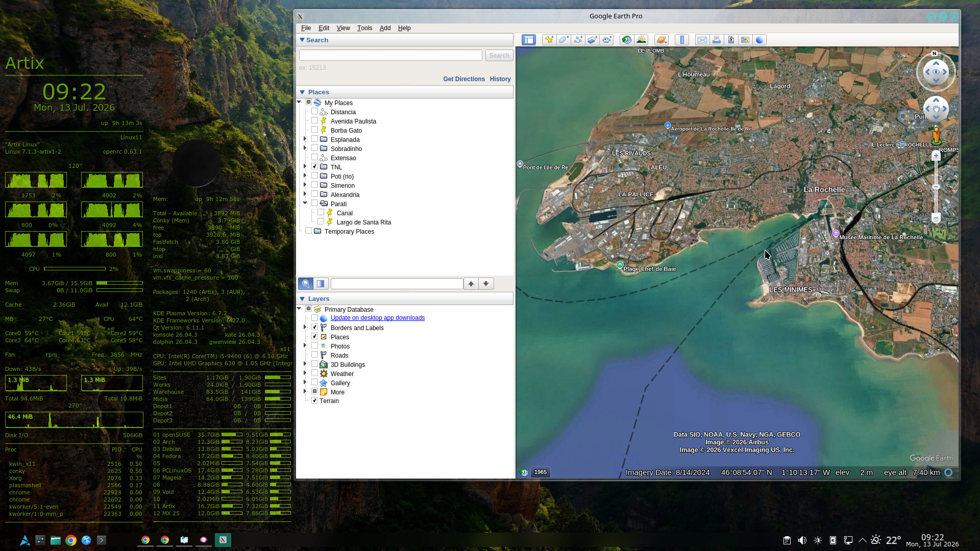The image size is (980, 551).
Task: Open search History link
Action: point(500,79)
